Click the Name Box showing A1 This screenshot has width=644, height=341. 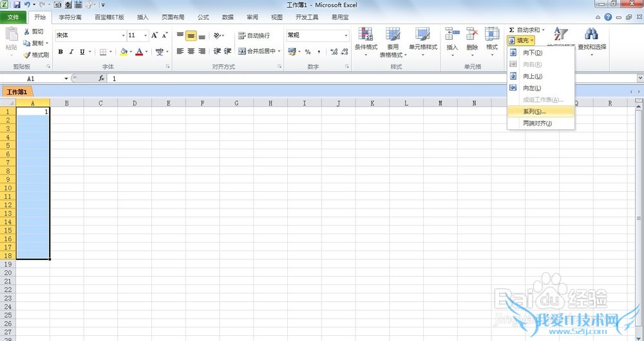click(x=31, y=78)
